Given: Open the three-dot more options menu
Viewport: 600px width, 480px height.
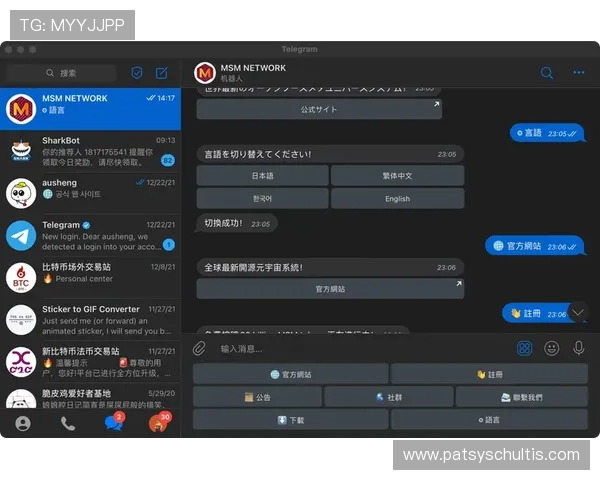Looking at the screenshot, I should point(578,72).
